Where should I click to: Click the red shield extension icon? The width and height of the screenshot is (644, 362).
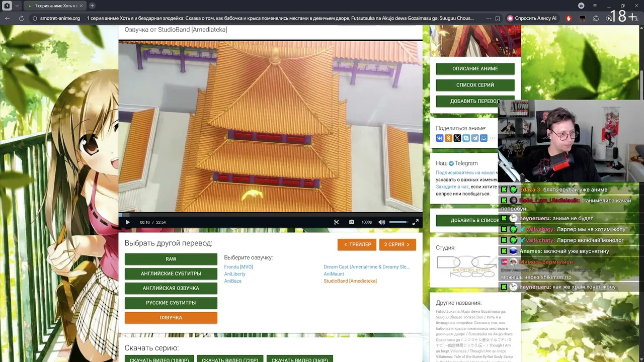[x=569, y=18]
